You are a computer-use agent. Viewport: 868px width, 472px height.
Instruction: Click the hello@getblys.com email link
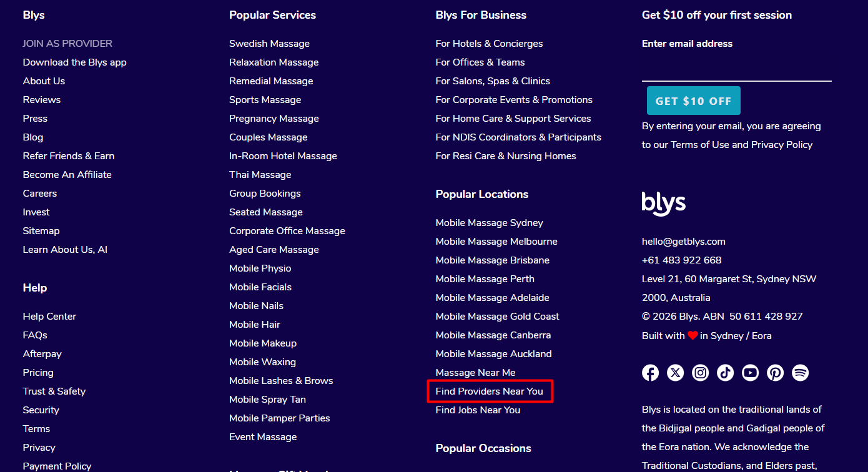(684, 242)
